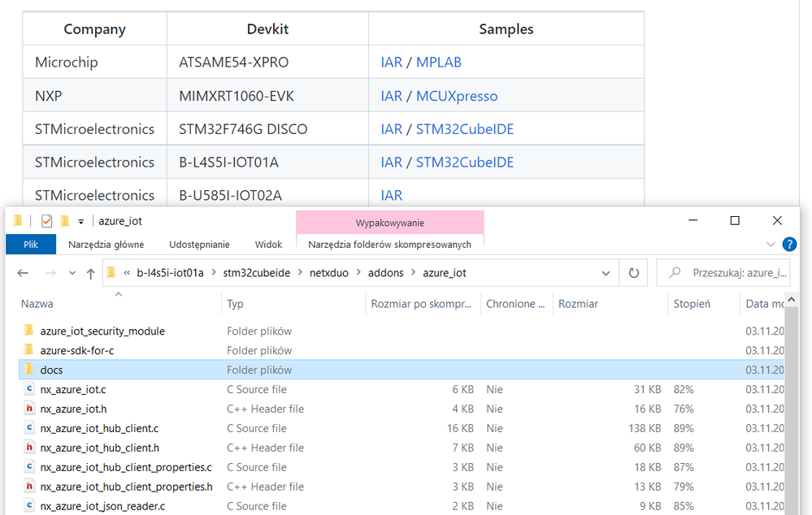The image size is (812, 515).
Task: Navigate to netxduo breadcrumb
Action: coord(329,273)
